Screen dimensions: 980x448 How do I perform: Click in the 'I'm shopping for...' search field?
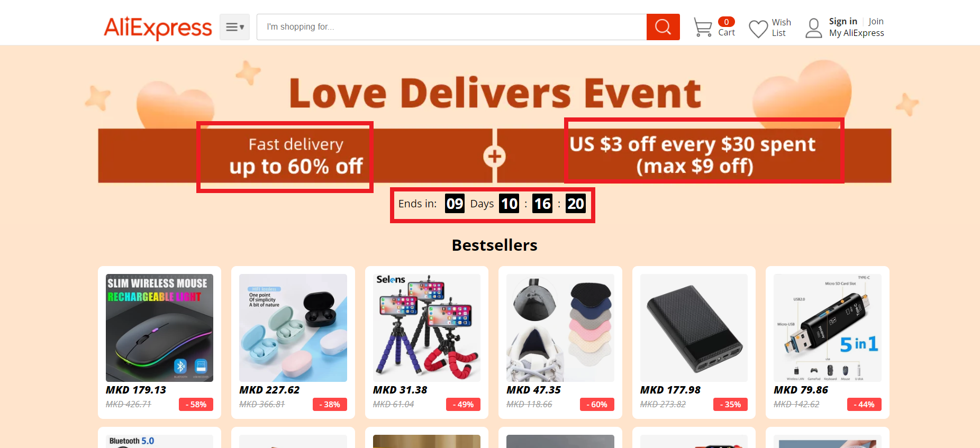pos(451,27)
